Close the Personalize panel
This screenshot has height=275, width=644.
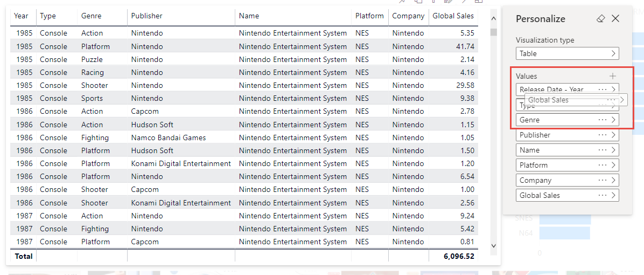pos(615,19)
